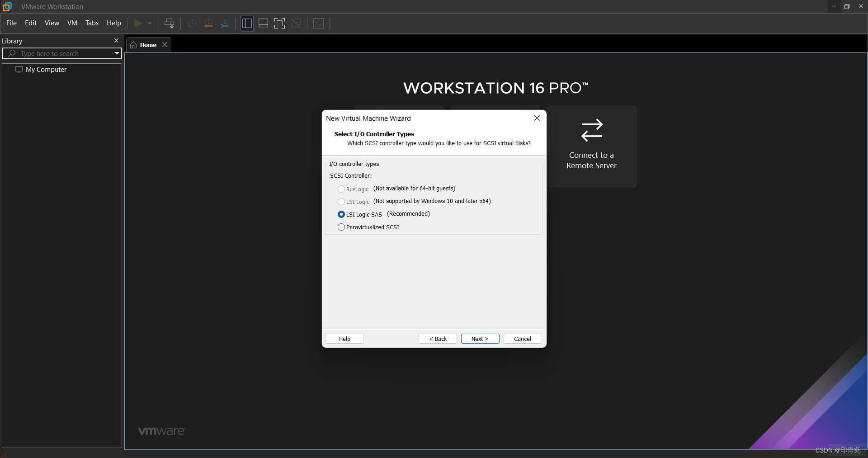
Task: Minimize the VMware Workstation window
Action: (x=834, y=6)
